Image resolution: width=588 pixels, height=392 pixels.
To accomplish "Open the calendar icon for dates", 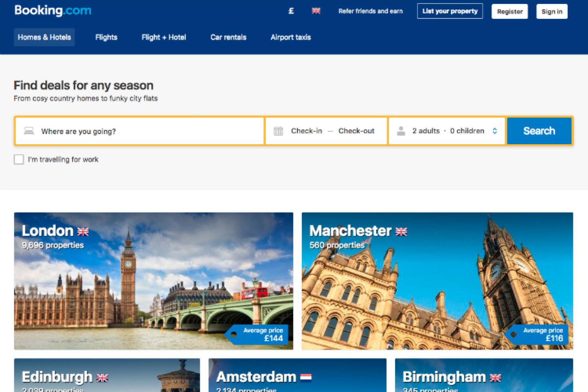I will click(278, 131).
